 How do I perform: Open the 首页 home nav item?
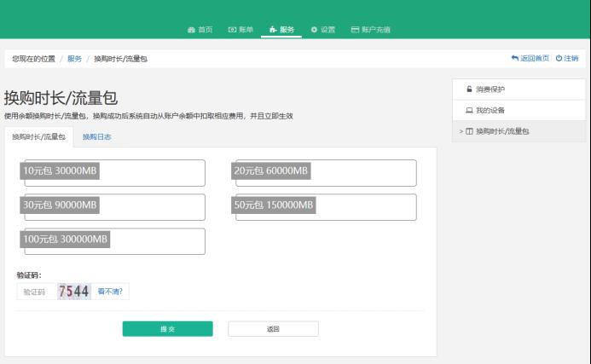(x=200, y=30)
